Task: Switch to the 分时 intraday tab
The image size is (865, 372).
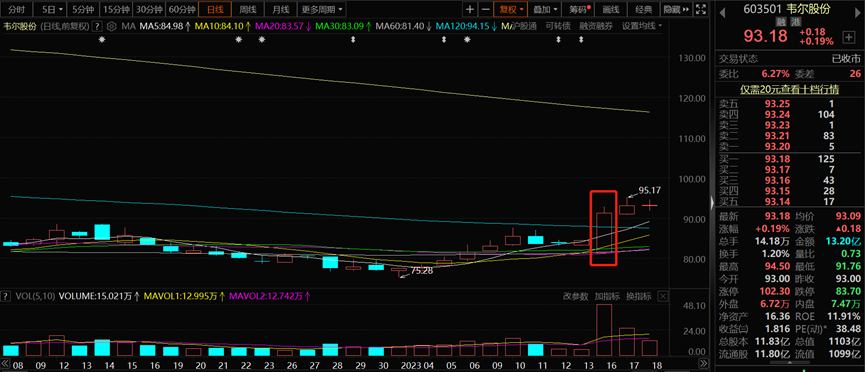Action: [x=17, y=9]
